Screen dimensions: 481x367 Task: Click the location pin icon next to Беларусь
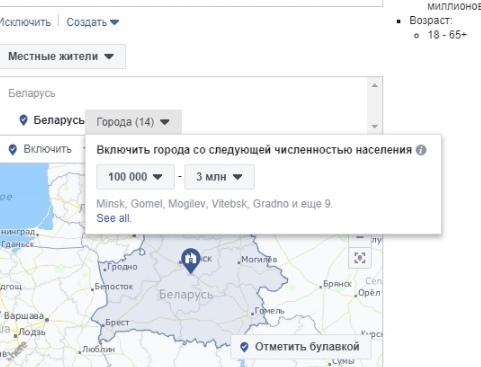point(23,120)
